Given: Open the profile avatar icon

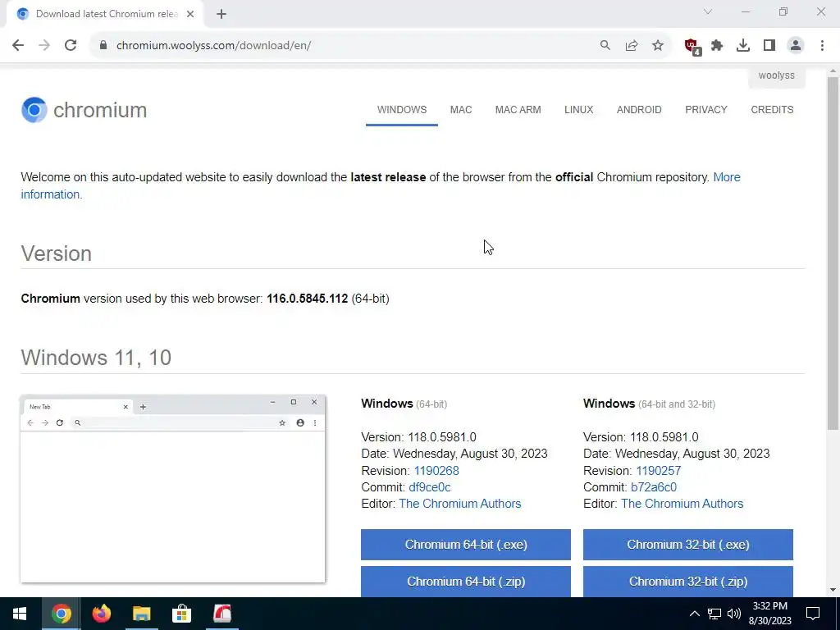Looking at the screenshot, I should pos(796,45).
